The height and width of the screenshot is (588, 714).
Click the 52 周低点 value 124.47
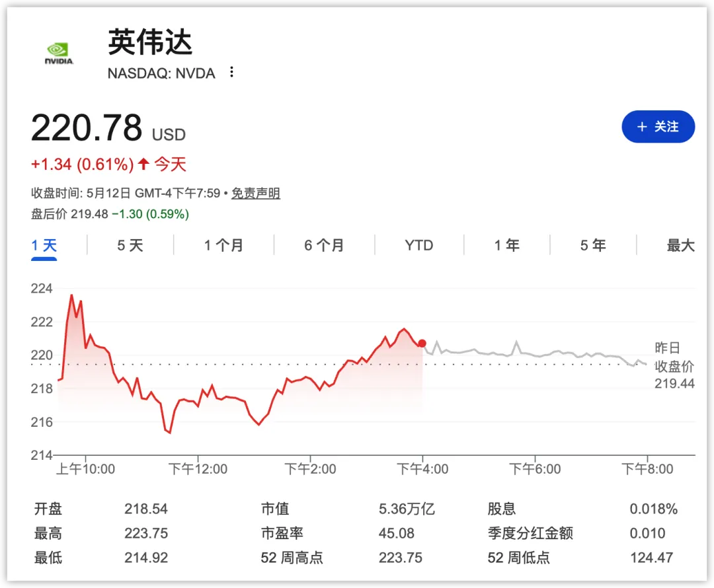pos(652,558)
